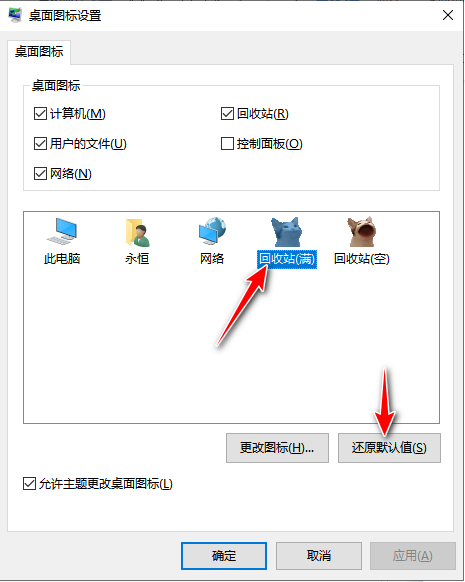Switch to the 桌面图标 tab
The image size is (465, 582).
pos(39,52)
